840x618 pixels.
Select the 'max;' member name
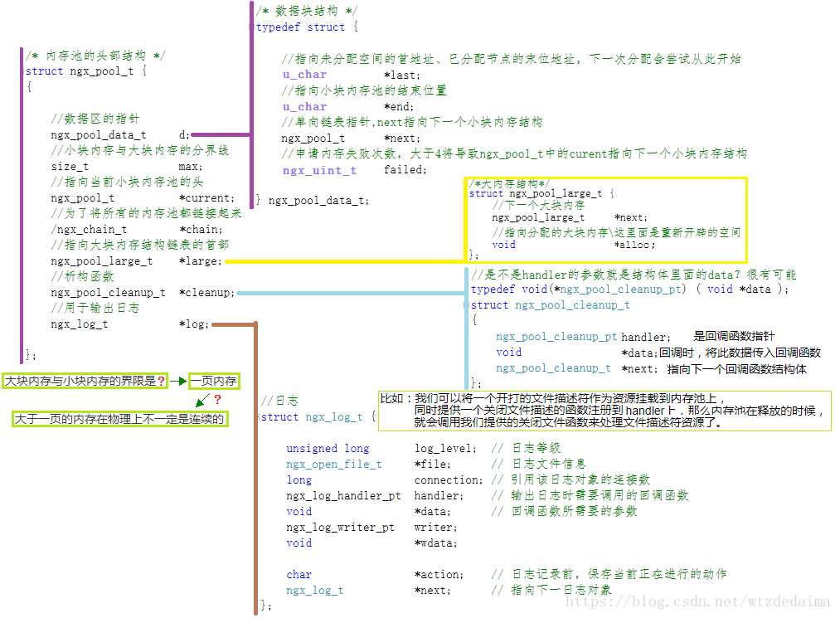[x=190, y=167]
